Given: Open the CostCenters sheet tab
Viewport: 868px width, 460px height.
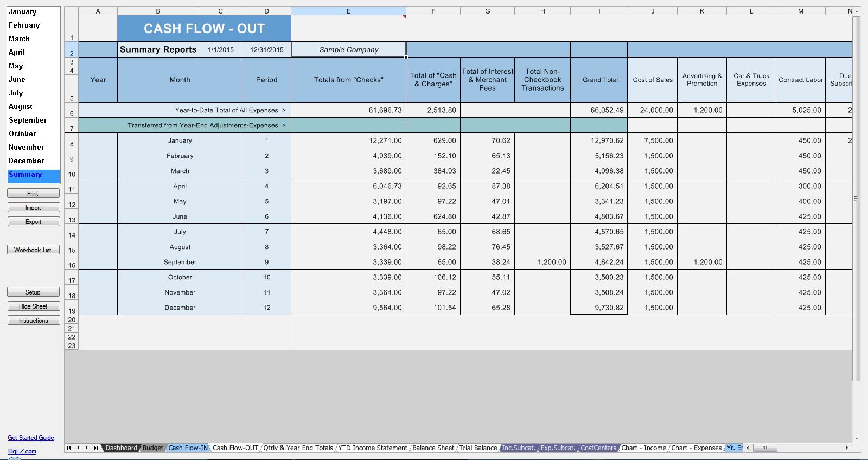Looking at the screenshot, I should pos(598,448).
